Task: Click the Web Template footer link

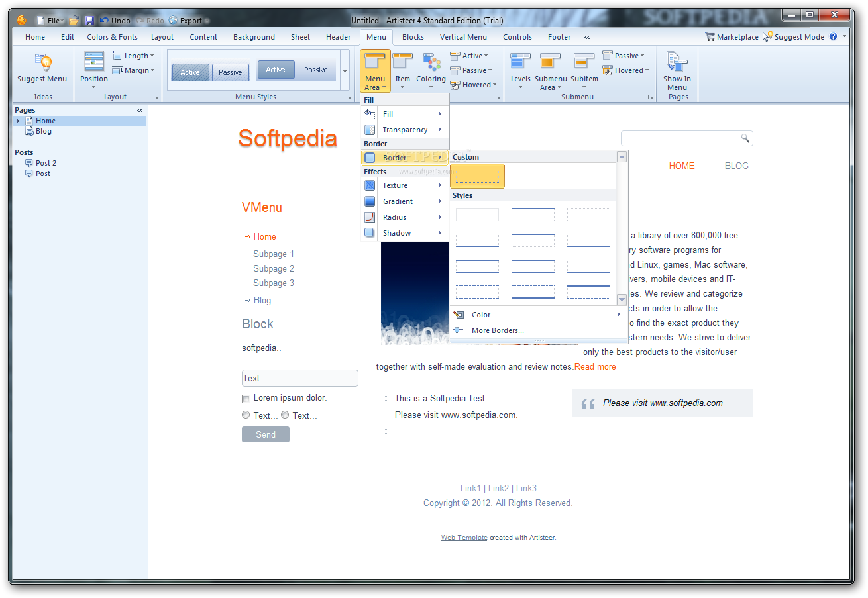Action: click(464, 538)
